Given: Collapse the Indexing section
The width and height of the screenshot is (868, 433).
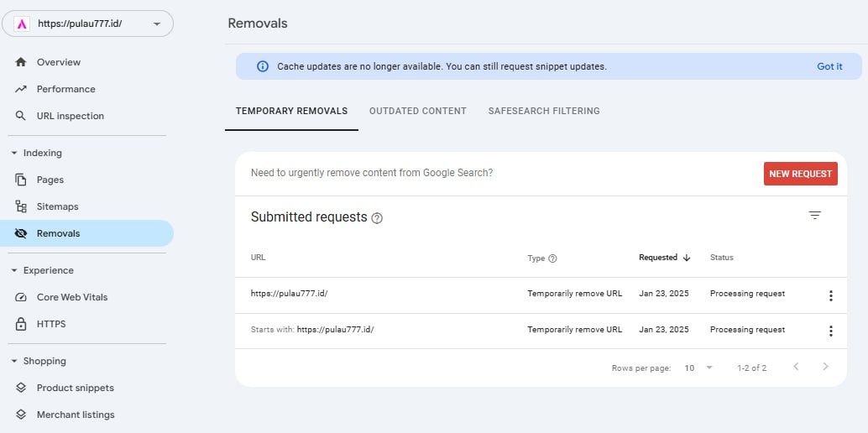Looking at the screenshot, I should pos(14,153).
